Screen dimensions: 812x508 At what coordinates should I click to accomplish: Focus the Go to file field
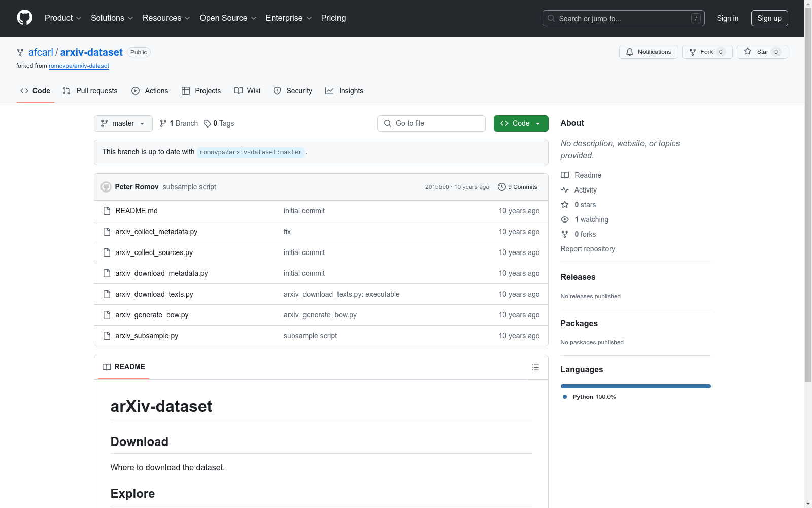point(431,123)
